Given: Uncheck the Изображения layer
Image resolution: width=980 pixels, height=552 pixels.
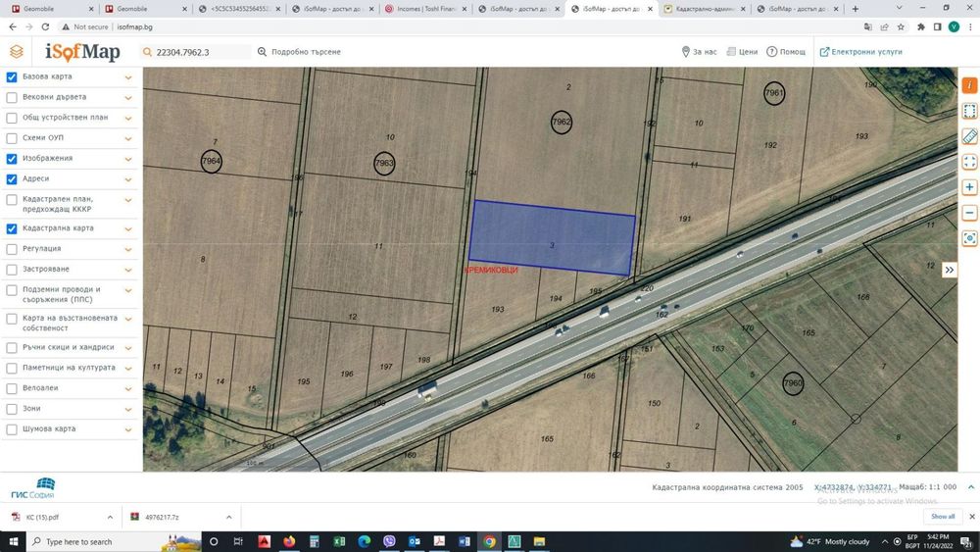Looking at the screenshot, I should pos(12,159).
